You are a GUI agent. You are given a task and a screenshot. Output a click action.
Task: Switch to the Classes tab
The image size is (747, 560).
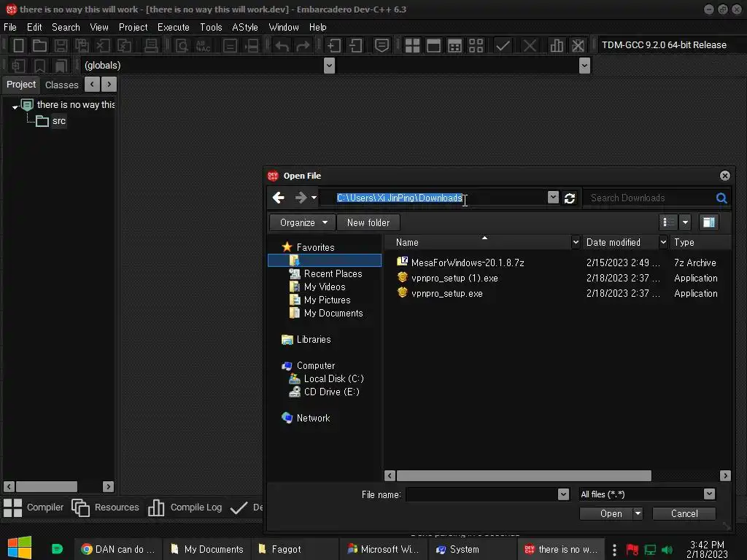61,85
